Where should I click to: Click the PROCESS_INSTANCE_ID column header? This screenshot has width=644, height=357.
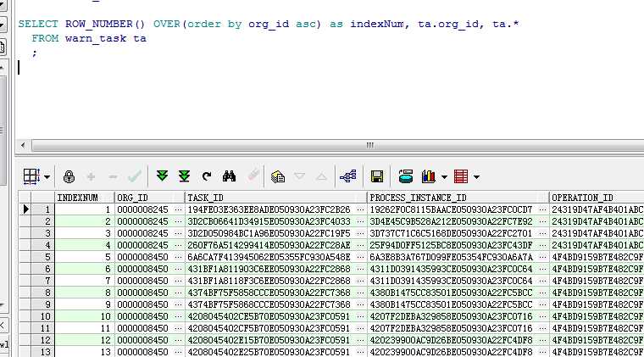pyautogui.click(x=458, y=198)
